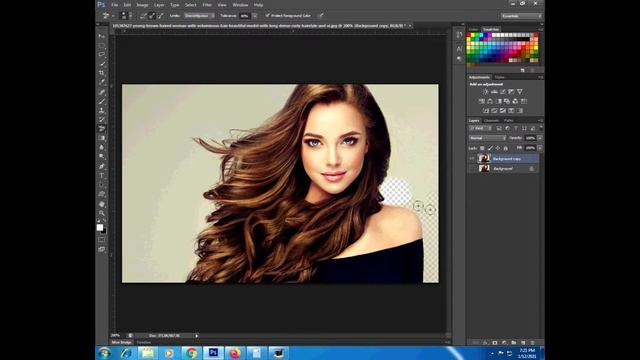The width and height of the screenshot is (640, 360).
Task: Add a Hue/Saturation adjustment
Action: 482,101
